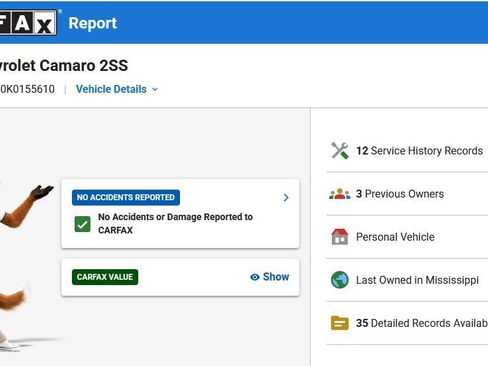Viewport: 488px width, 366px height.
Task: Click the previous owners people icon
Action: [340, 194]
